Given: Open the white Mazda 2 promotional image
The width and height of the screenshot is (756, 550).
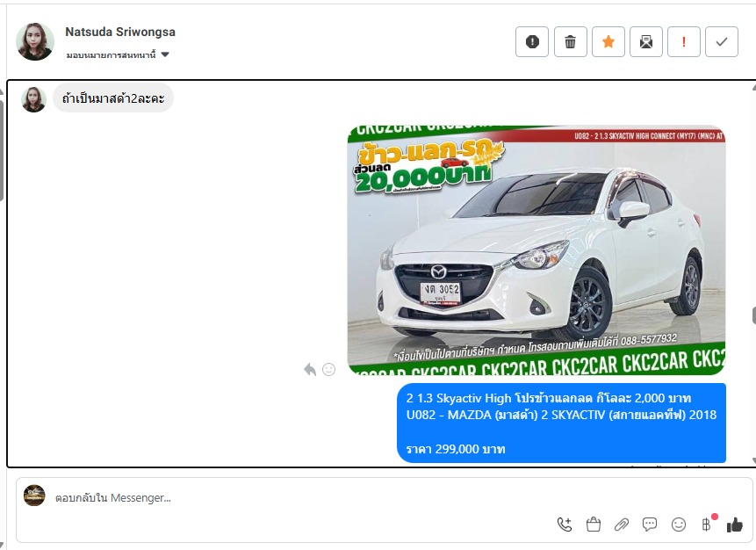Looking at the screenshot, I should [536, 250].
